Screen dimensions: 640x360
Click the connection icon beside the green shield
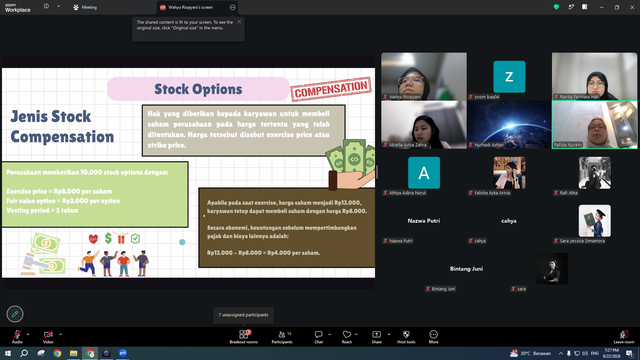571,7
